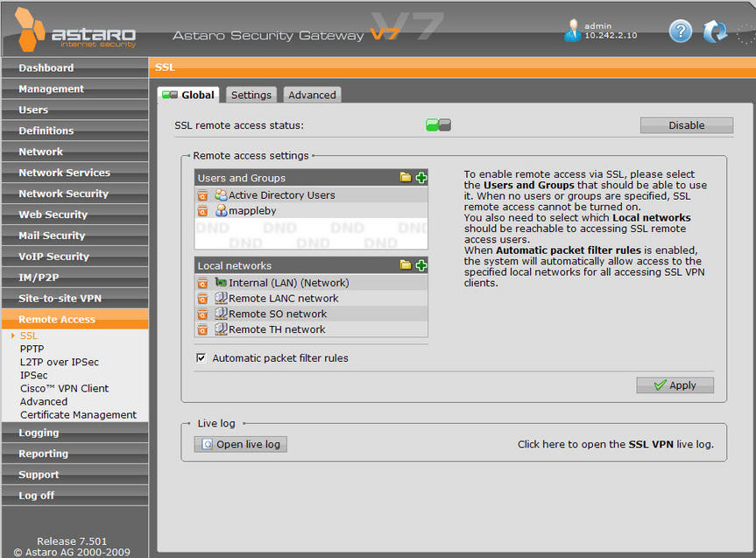756x558 pixels.
Task: Click the Users and Groups drop area
Action: pyautogui.click(x=311, y=233)
